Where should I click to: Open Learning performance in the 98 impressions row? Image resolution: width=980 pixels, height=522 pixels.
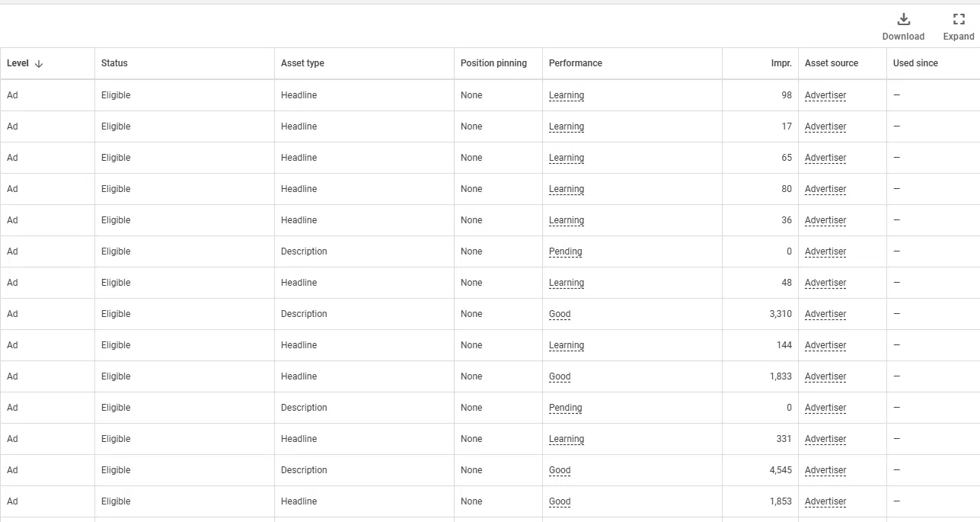[x=567, y=95]
